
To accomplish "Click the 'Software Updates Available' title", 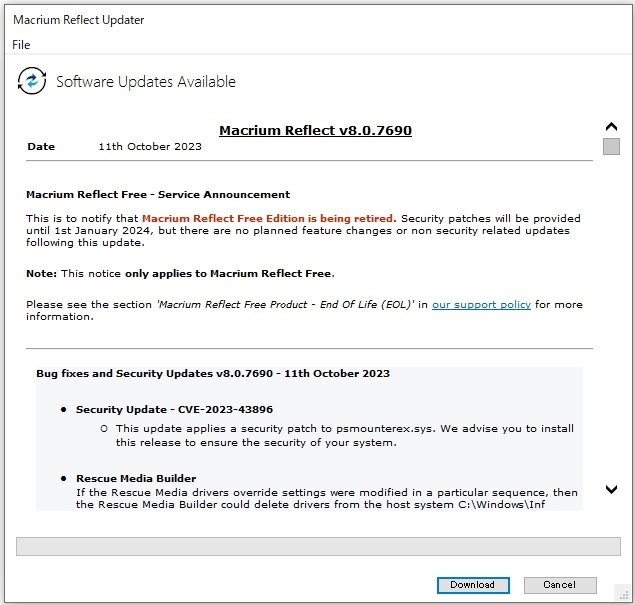I will coord(146,82).
